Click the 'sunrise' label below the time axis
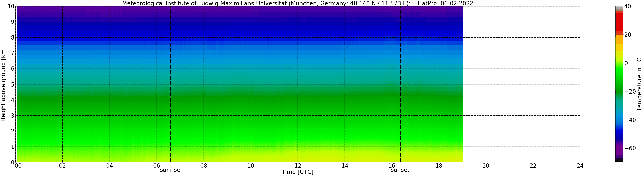This screenshot has height=176, width=644. pyautogui.click(x=170, y=170)
